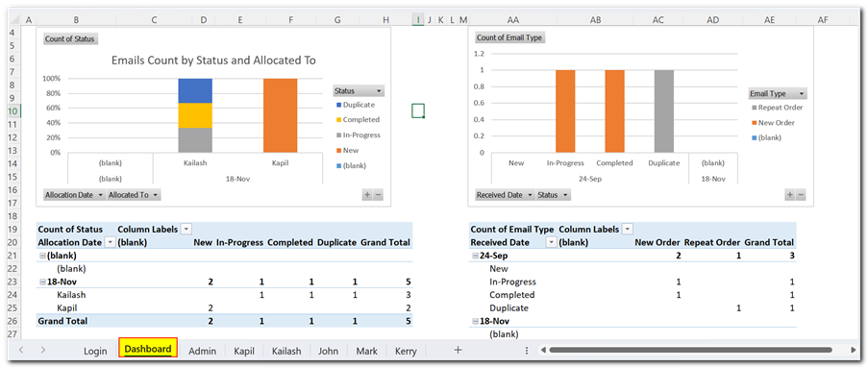Collapse the 18-Nov group in right pivot
868x368 pixels.
[x=476, y=321]
